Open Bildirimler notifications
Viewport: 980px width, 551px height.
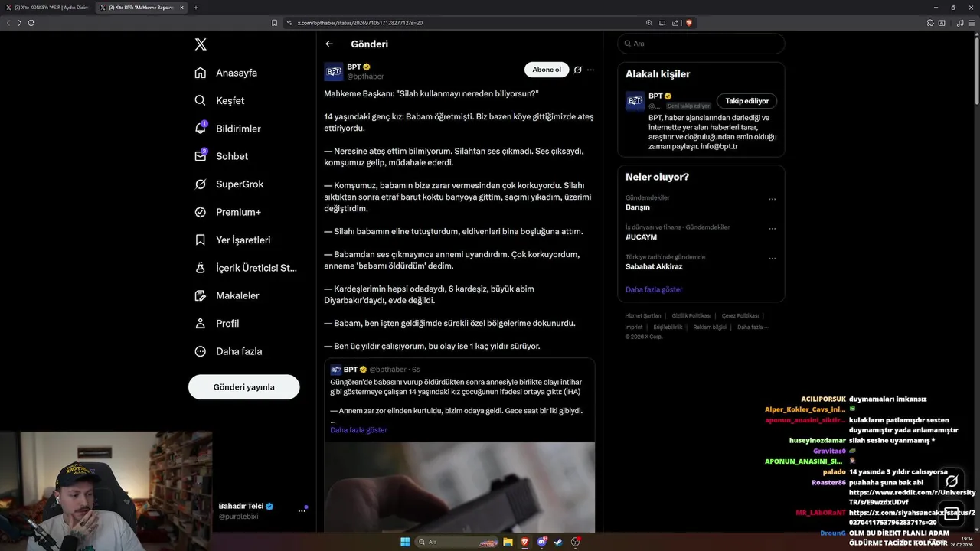(x=227, y=129)
